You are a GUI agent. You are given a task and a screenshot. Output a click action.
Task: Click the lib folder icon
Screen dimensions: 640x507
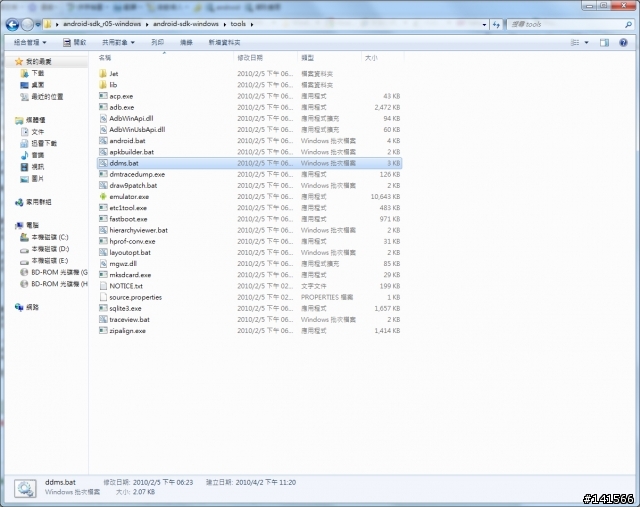103,85
